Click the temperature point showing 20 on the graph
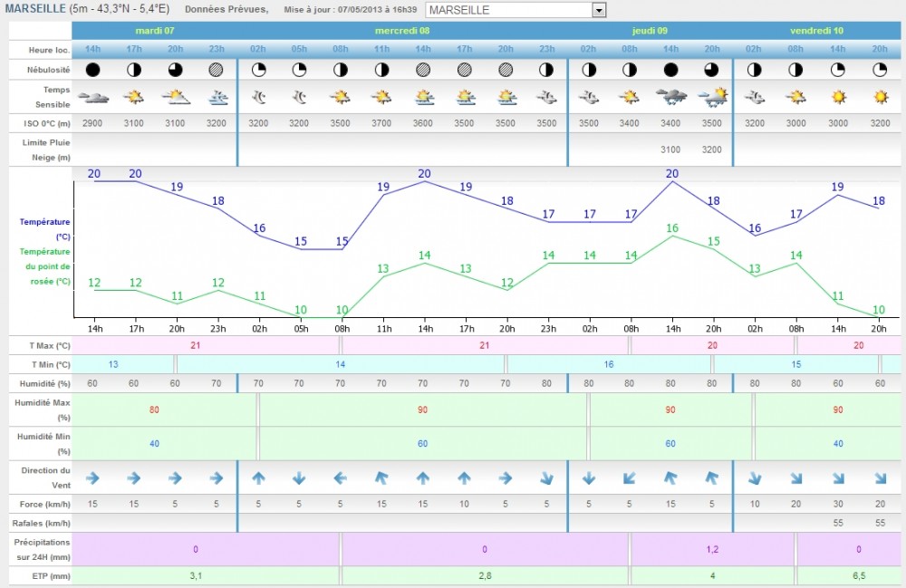The image size is (906, 588). 92,174
